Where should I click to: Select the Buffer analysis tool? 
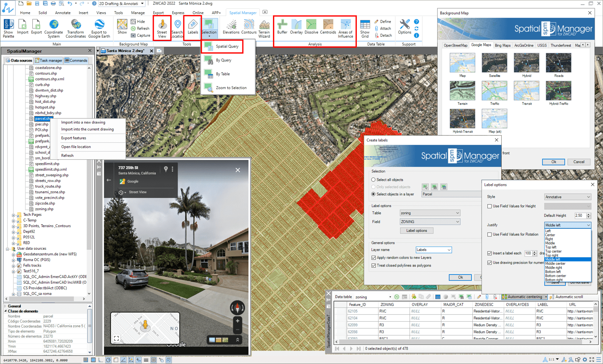282,27
